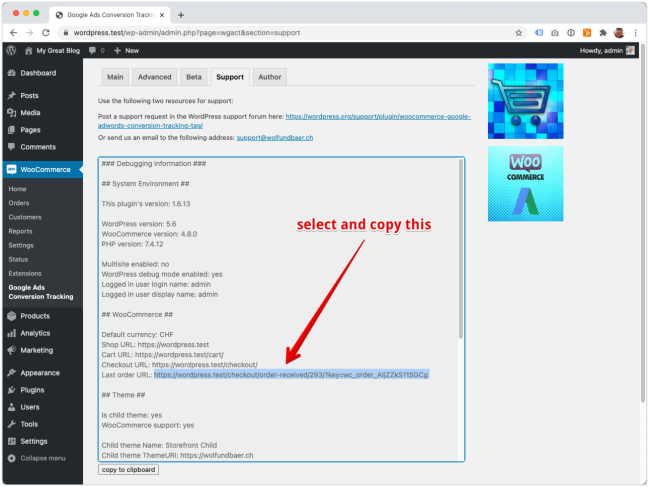The image size is (649, 487).
Task: Click the WooCommerce Google Ads image
Action: pyautogui.click(x=525, y=184)
